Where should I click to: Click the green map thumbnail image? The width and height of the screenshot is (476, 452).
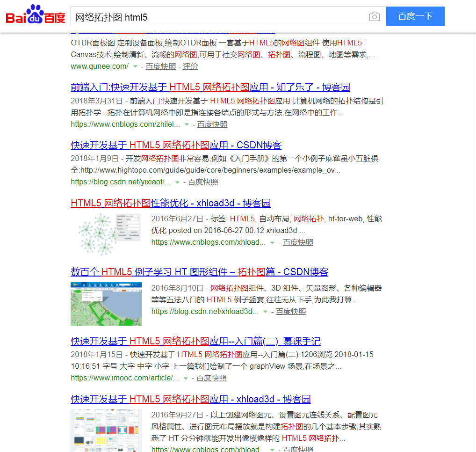tap(106, 304)
